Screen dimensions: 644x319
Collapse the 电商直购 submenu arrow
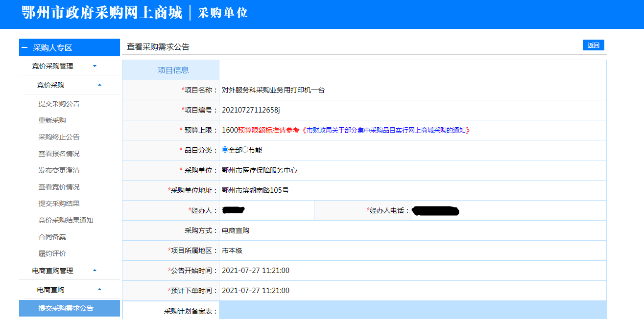(x=99, y=290)
